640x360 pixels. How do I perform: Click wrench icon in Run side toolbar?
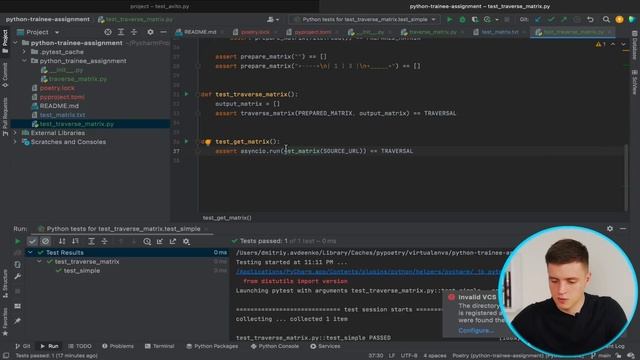click(18, 276)
